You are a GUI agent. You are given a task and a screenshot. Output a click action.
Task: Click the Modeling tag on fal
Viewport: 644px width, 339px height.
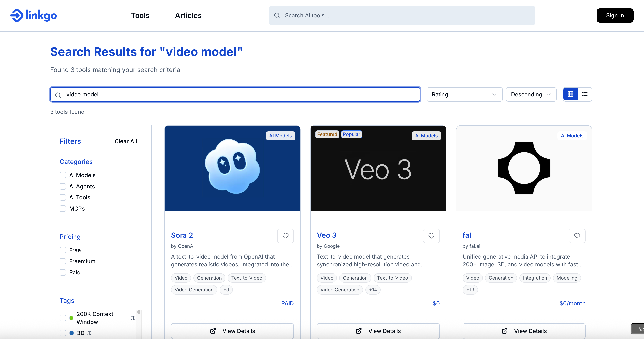click(567, 278)
